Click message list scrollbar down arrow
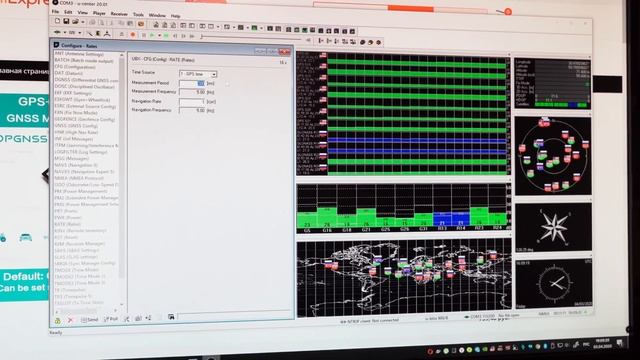The image size is (640, 360). coord(121,304)
